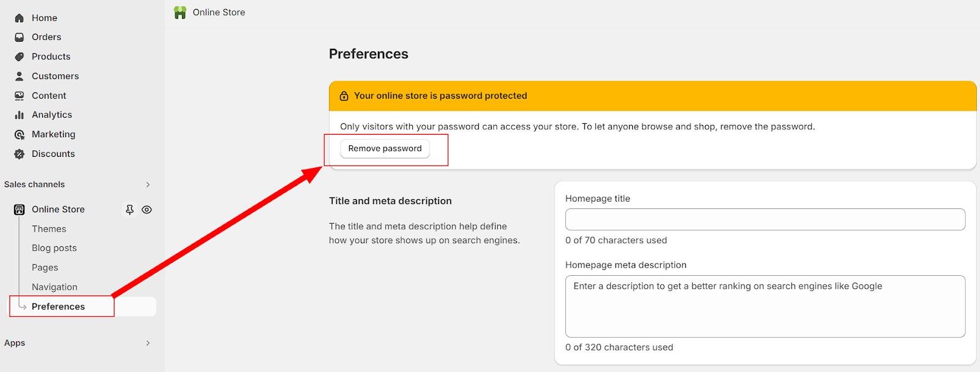Screen dimensions: 980x372
Task: Click the Remove password button
Action: click(385, 148)
